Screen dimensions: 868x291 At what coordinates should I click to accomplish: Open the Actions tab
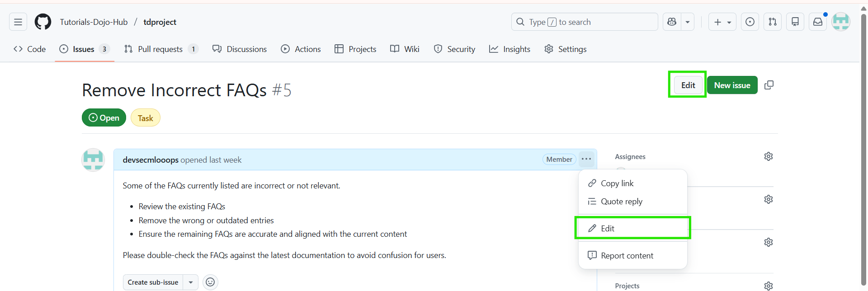301,49
